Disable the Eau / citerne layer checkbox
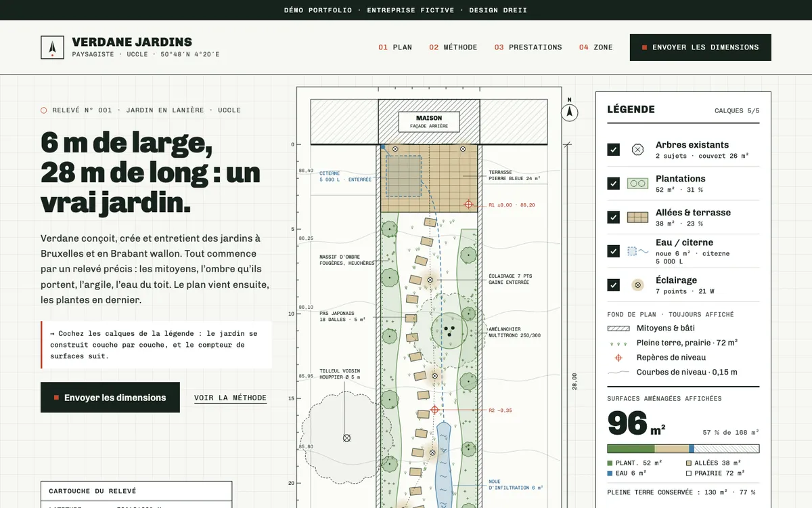The image size is (812, 508). [614, 251]
